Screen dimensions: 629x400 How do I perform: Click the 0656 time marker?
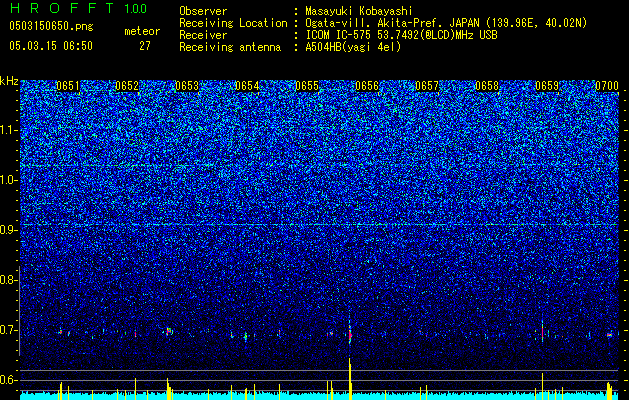pyautogui.click(x=367, y=86)
